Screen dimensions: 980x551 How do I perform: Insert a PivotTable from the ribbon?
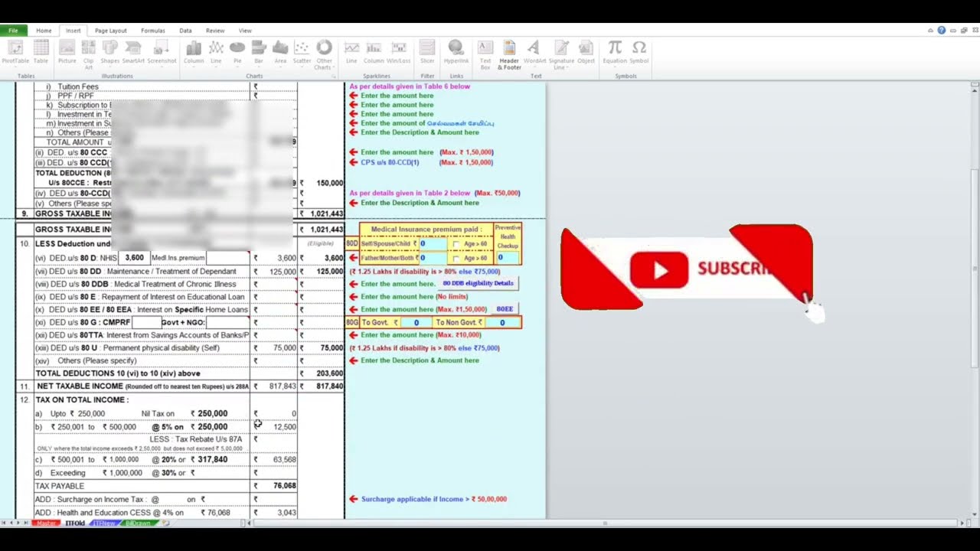click(x=15, y=52)
